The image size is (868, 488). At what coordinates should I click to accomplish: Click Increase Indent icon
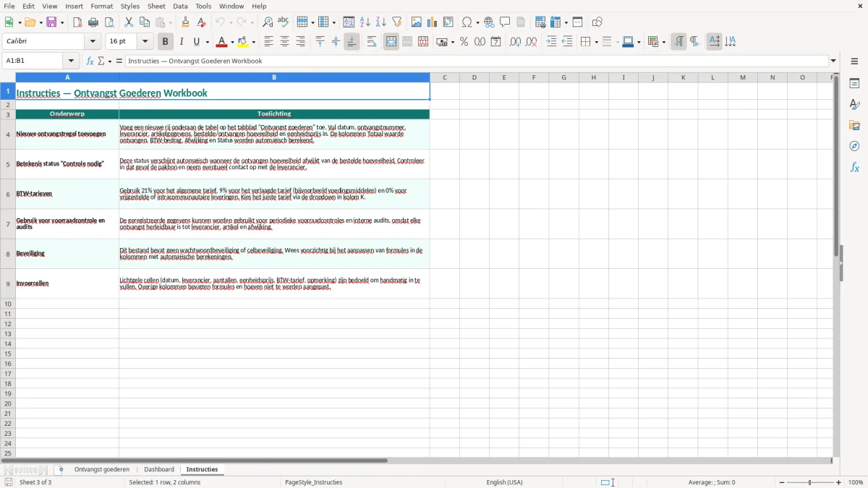(x=551, y=42)
